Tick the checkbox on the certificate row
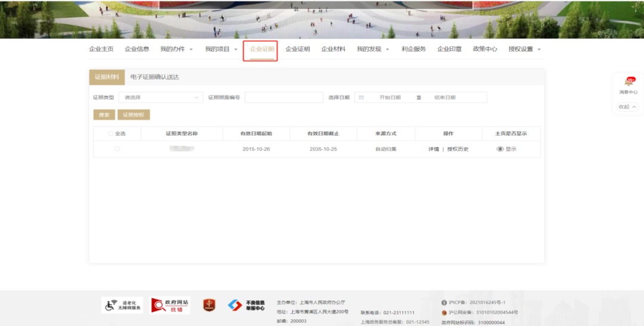Viewport: 644px width, 326px height. [x=117, y=149]
